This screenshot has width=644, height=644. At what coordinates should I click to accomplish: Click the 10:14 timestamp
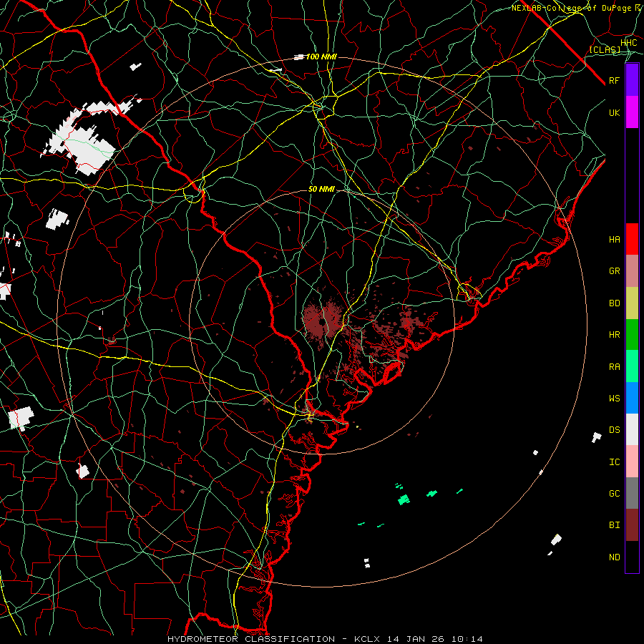click(467, 639)
